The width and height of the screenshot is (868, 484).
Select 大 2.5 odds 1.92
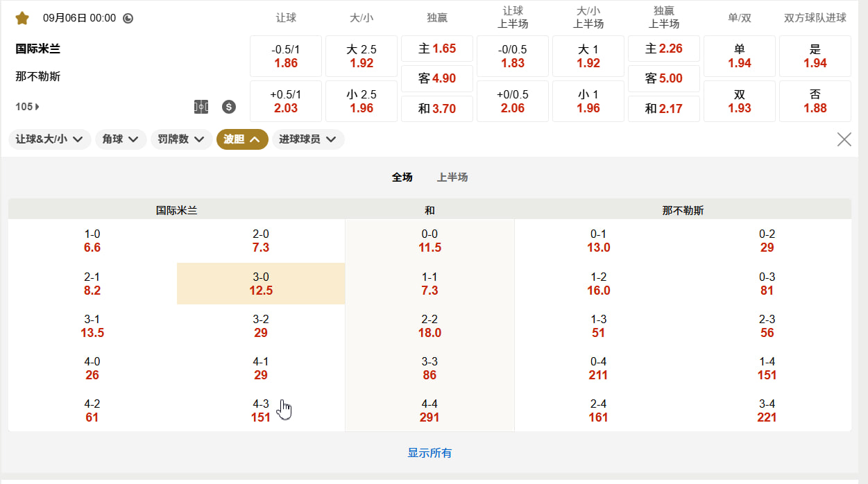coord(361,56)
